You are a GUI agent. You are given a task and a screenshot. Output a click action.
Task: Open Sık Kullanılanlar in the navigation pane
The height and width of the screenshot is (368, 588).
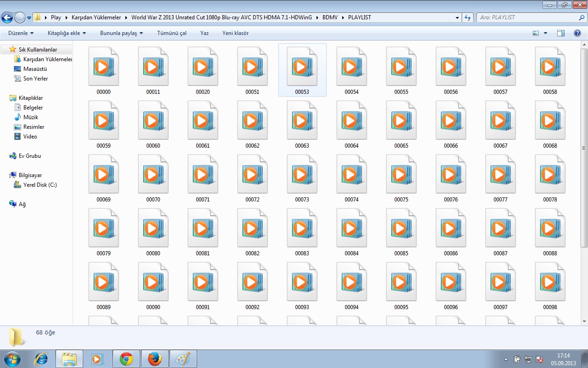tap(38, 49)
